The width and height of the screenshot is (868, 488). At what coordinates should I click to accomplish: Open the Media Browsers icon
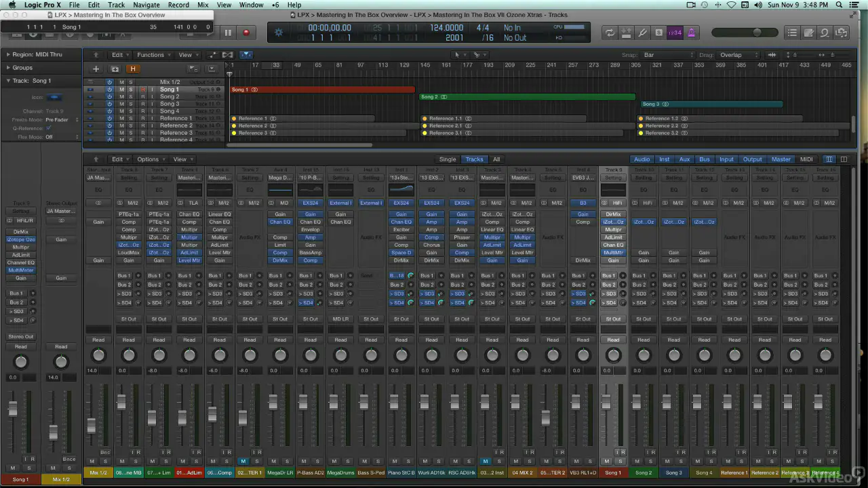click(x=841, y=33)
